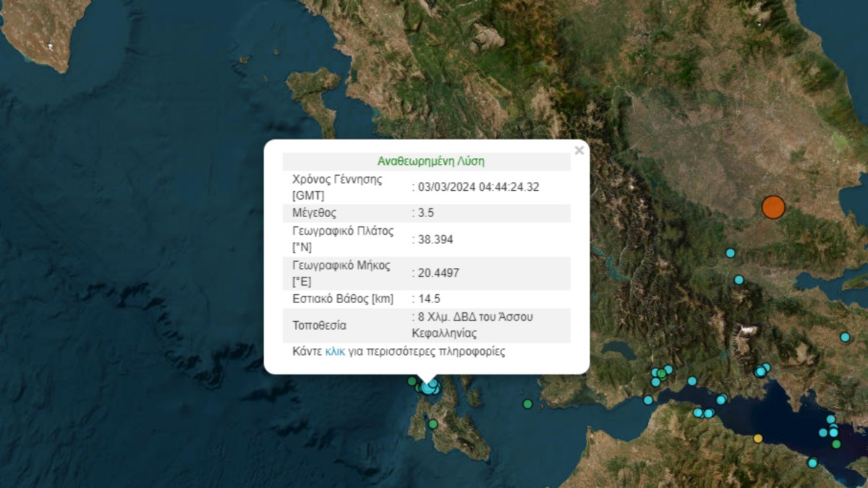Viewport: 868px width, 488px height.
Task: Click the "Μέγεθος" row label
Action: tap(314, 213)
